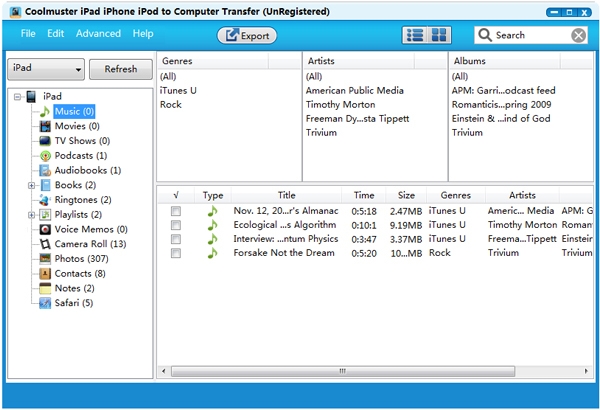The image size is (600, 410).
Task: Check the box for Nov. 12 Almanac track
Action: 176,211
